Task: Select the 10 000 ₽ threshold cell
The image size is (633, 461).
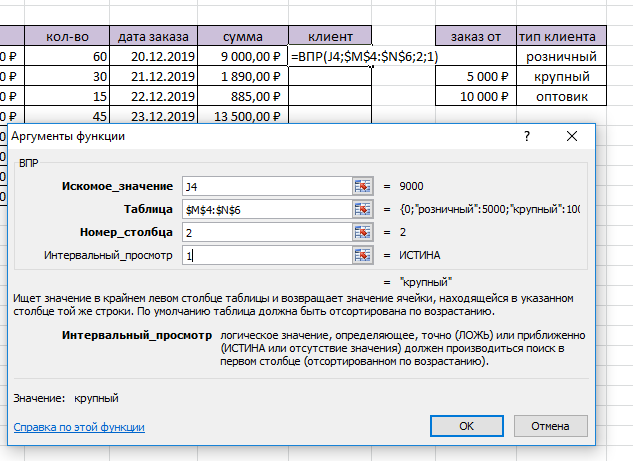Action: click(x=476, y=96)
